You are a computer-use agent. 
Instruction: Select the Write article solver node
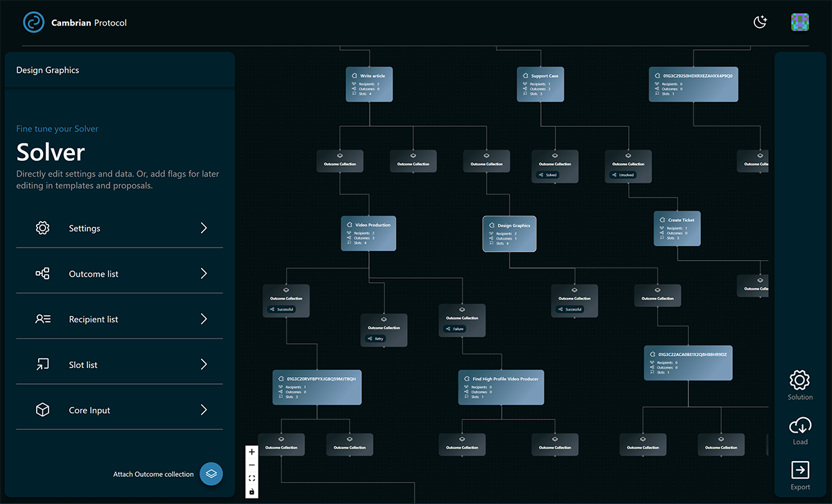[370, 85]
